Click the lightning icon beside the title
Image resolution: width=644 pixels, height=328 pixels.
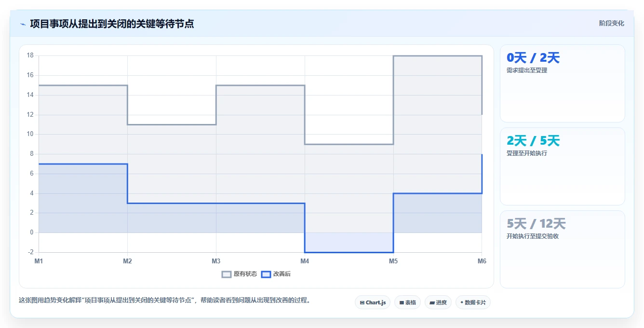(23, 24)
